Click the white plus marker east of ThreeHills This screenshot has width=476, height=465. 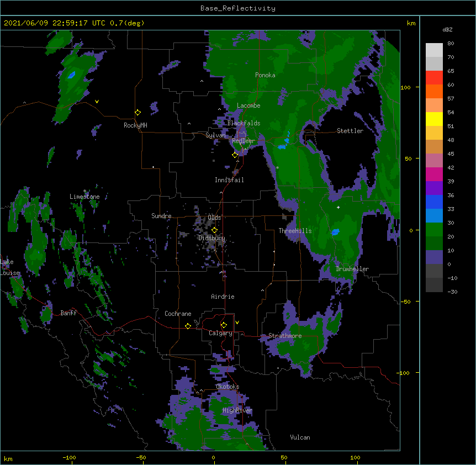(338, 207)
